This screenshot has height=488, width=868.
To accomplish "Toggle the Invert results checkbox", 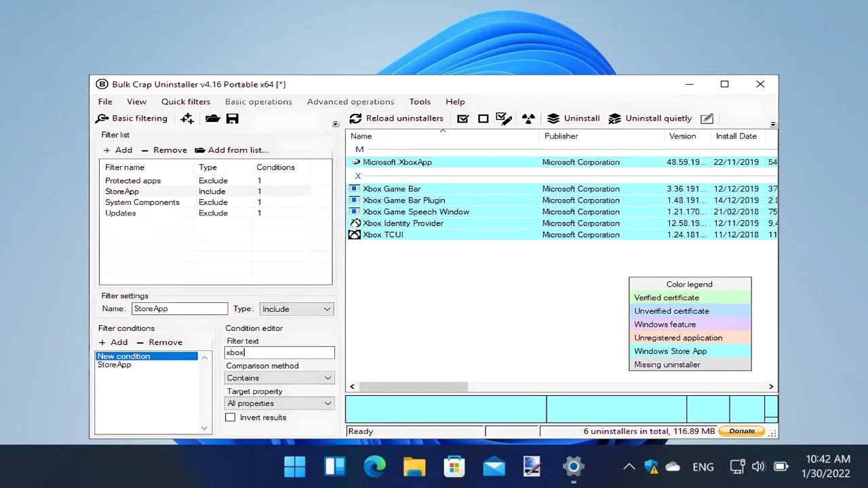I will point(231,418).
